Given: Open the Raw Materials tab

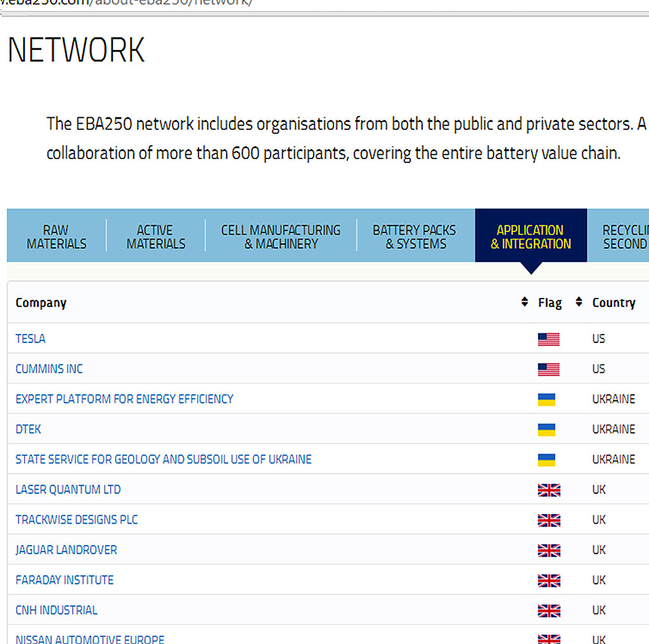Looking at the screenshot, I should point(56,236).
